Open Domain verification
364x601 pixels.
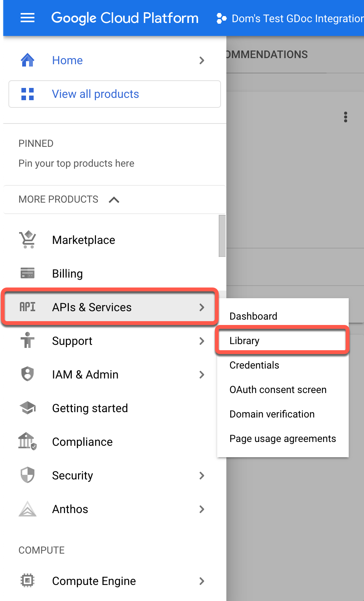pyautogui.click(x=283, y=414)
